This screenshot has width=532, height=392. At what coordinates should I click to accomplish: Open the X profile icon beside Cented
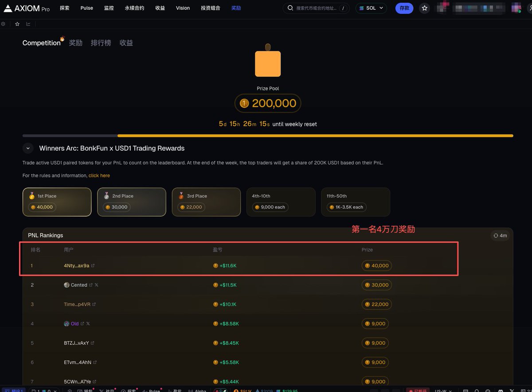(x=97, y=285)
